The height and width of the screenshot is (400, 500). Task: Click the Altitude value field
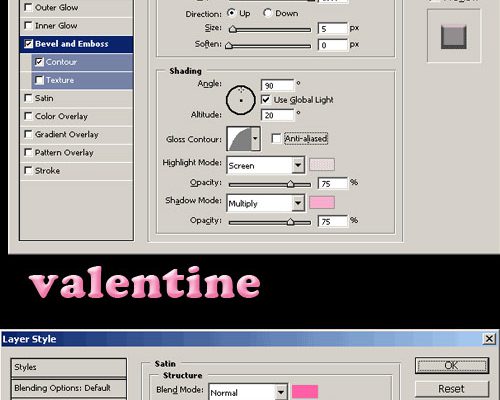coord(277,115)
